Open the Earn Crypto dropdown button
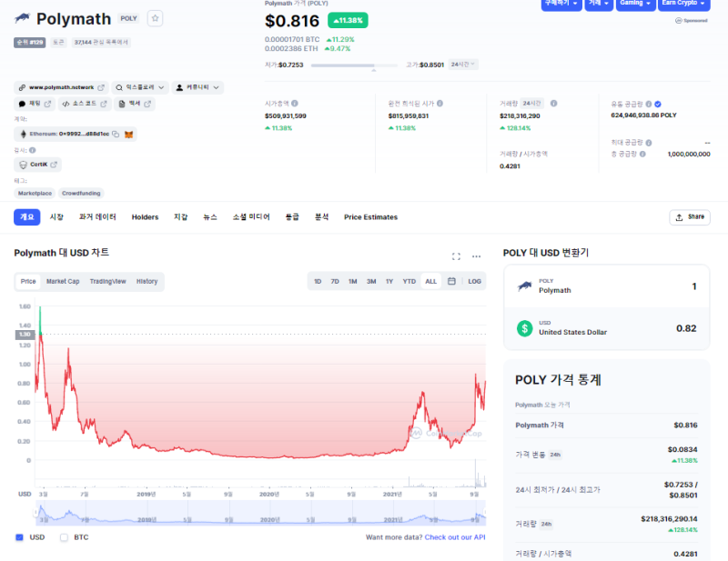The height and width of the screenshot is (561, 728). click(684, 4)
